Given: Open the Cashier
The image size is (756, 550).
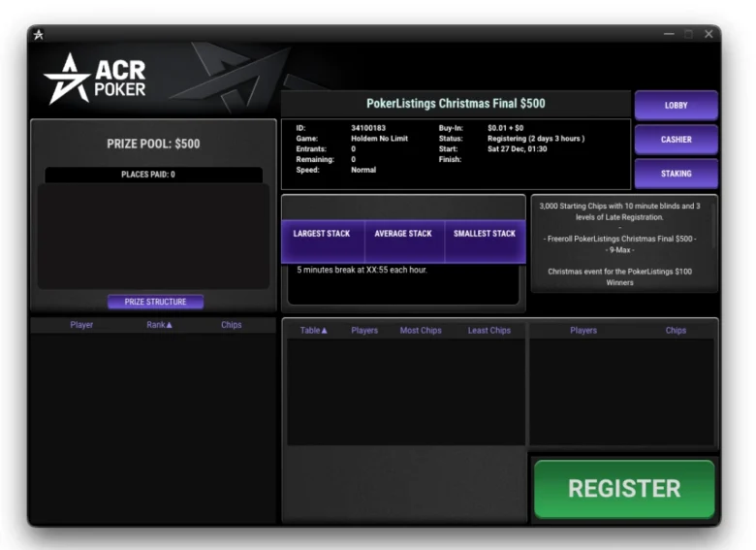Looking at the screenshot, I should (x=676, y=140).
